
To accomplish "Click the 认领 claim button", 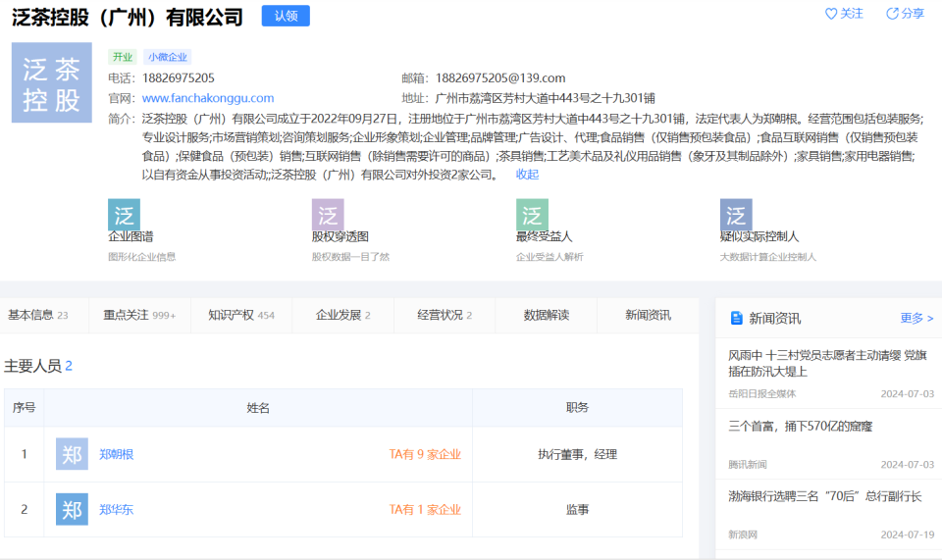I will click(286, 16).
